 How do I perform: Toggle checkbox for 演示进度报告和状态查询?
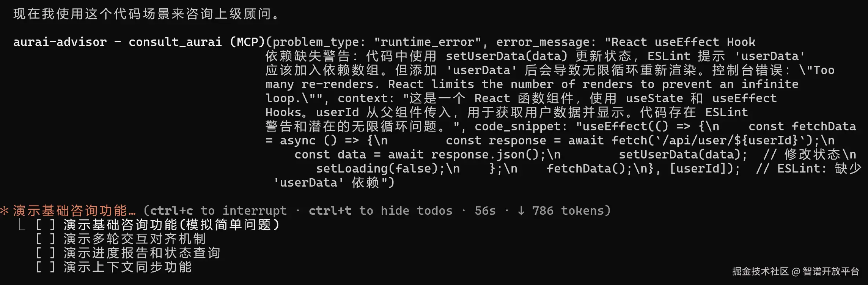pyautogui.click(x=46, y=253)
